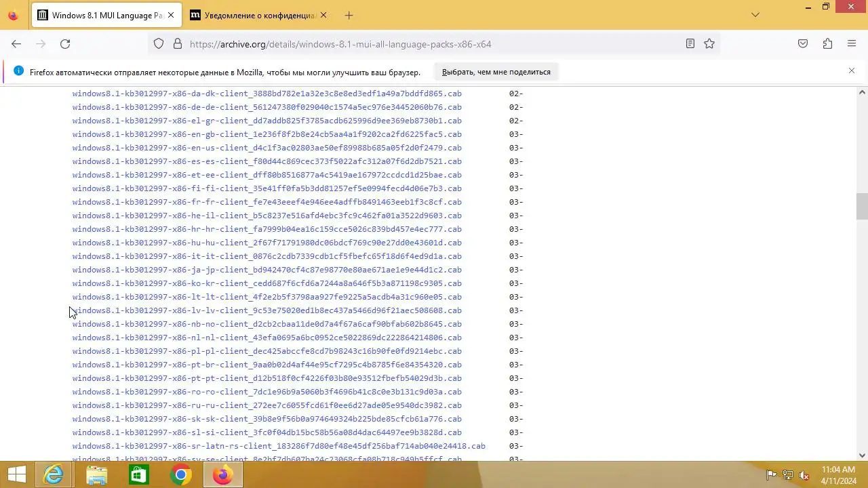
Task: Dismiss the Firefox data notification bar
Action: click(x=852, y=70)
